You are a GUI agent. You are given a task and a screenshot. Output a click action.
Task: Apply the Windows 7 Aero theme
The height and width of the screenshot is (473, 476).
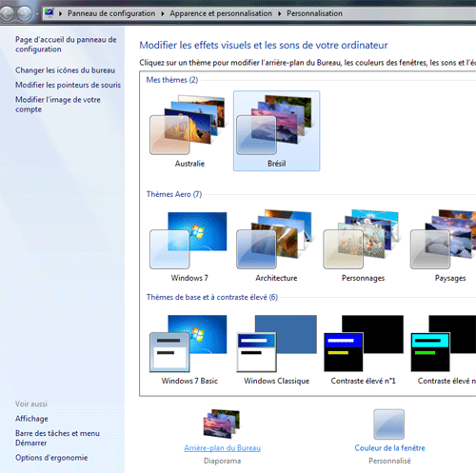point(189,246)
